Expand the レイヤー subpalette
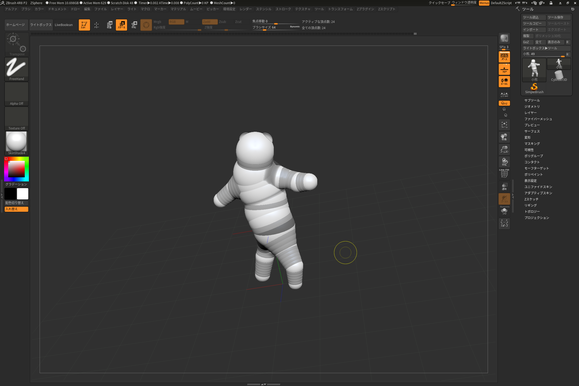 pos(530,113)
